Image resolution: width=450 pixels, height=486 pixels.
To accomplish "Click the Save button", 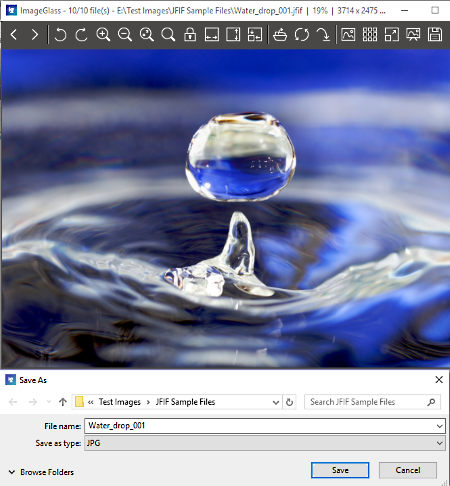I will click(x=340, y=470).
